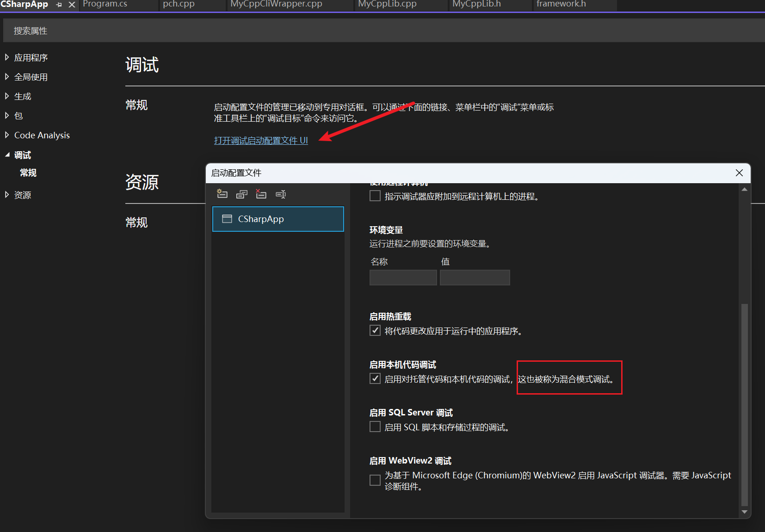Click the 资源 page title in main pane
Viewport: 765px width, 532px height.
(142, 182)
